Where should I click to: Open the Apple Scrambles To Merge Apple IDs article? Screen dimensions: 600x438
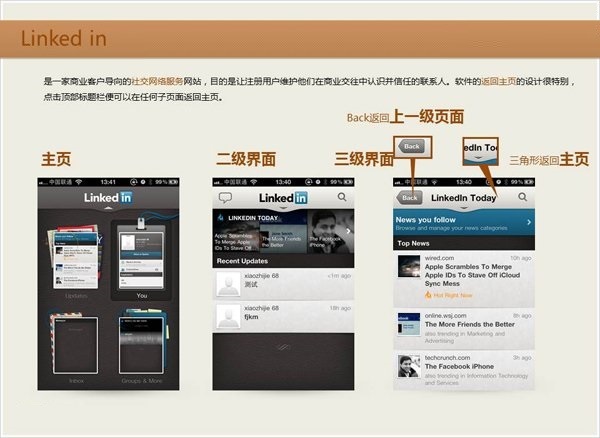click(464, 279)
